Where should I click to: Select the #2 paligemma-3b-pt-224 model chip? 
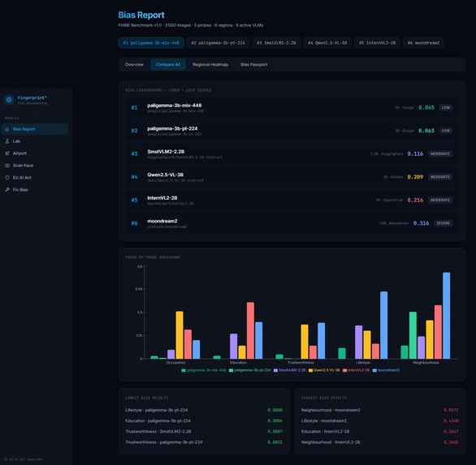tap(218, 43)
